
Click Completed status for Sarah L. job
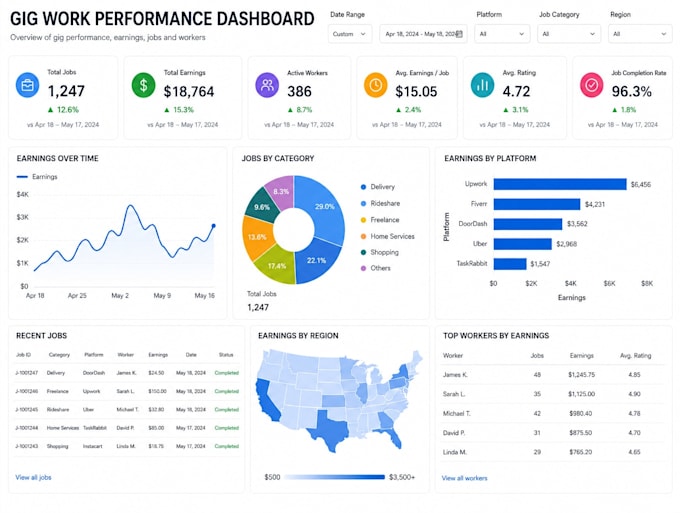pos(226,391)
